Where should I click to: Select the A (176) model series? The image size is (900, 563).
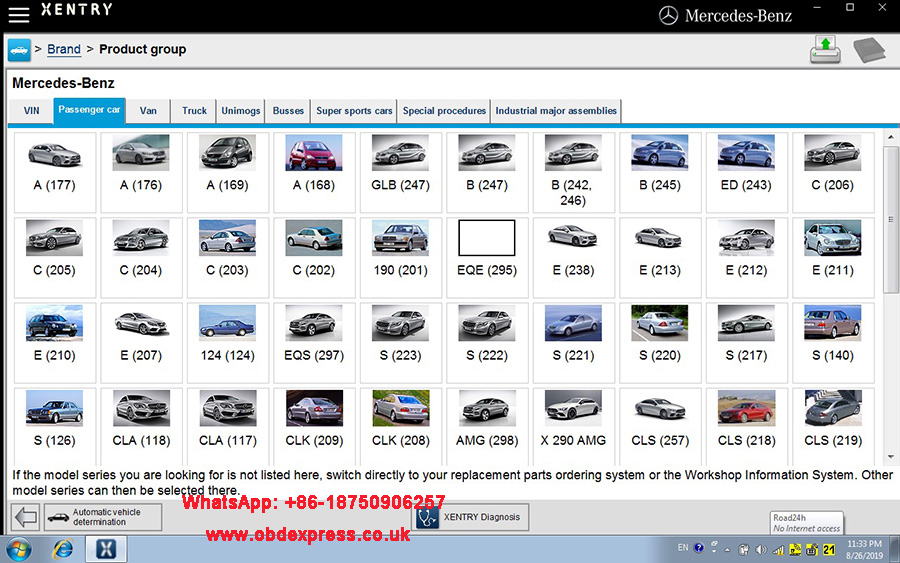point(141,172)
